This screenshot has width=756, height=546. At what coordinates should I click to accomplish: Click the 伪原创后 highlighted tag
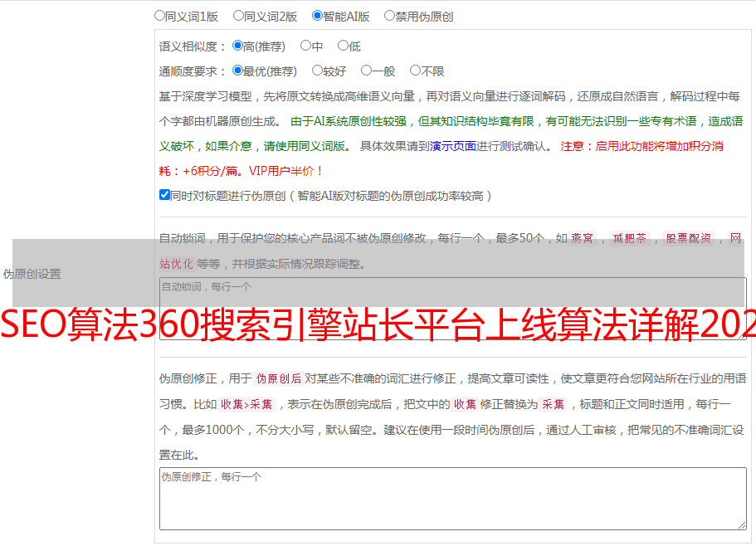(278, 378)
